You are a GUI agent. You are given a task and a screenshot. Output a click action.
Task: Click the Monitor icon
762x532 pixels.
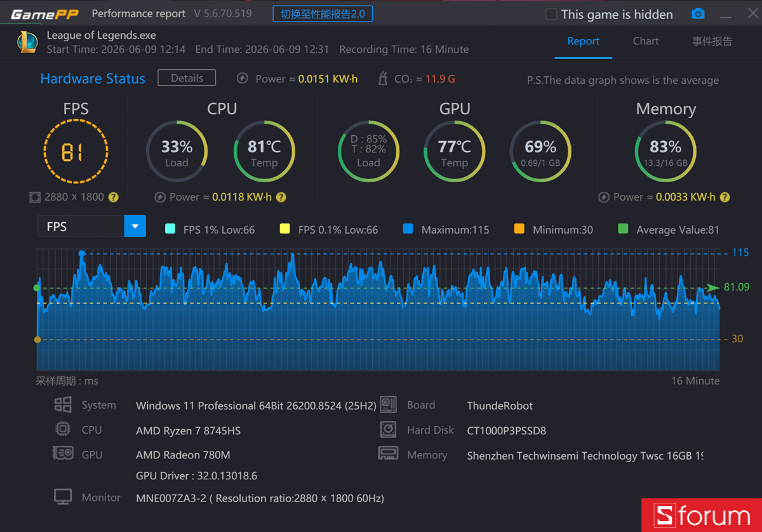pos(63,497)
